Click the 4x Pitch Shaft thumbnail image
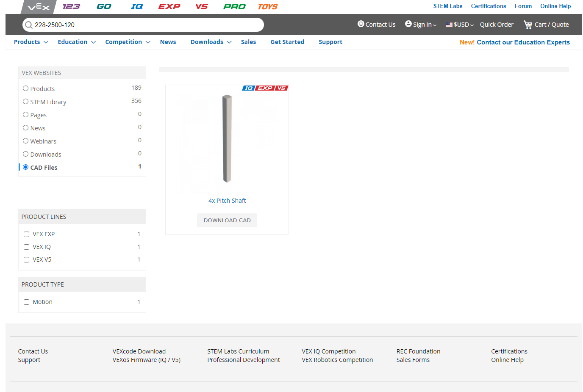 pyautogui.click(x=227, y=138)
